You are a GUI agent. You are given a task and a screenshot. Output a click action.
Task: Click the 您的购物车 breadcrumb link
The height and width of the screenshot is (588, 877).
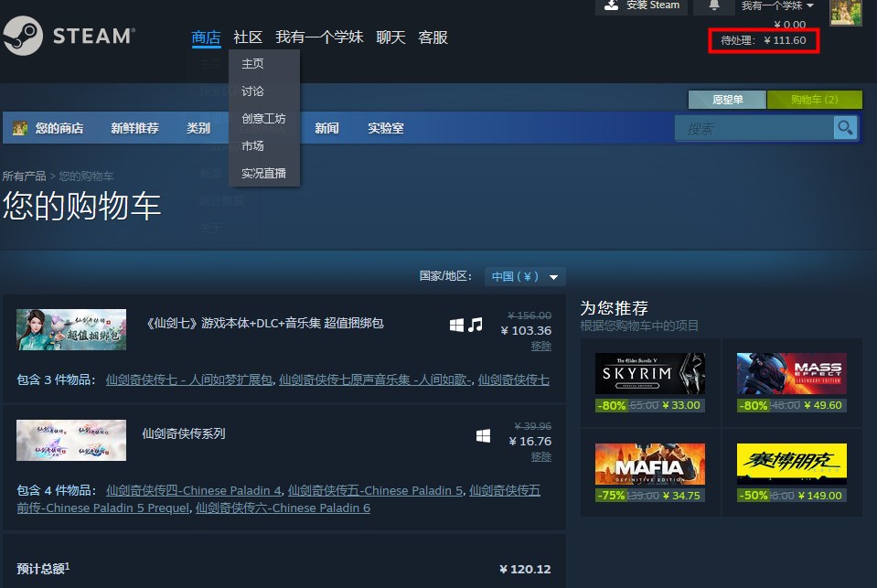click(x=86, y=176)
